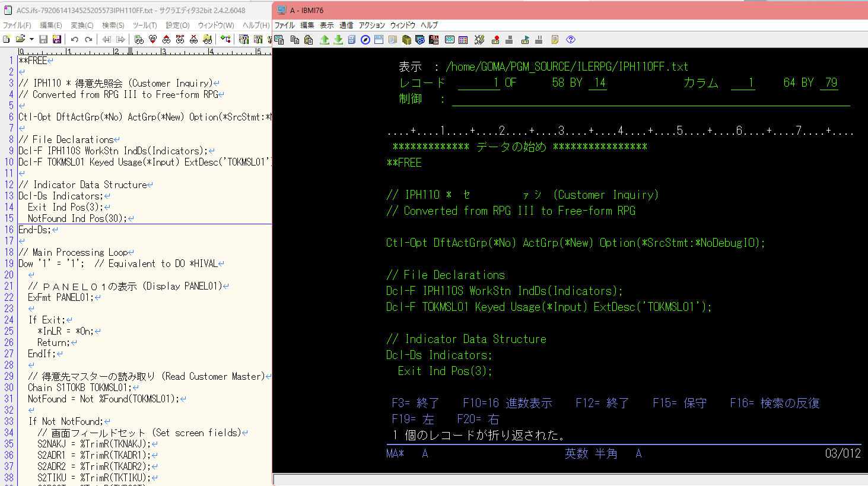Click the カラム number field showing 1
Viewport: 868px width, 486px height.
click(743, 82)
